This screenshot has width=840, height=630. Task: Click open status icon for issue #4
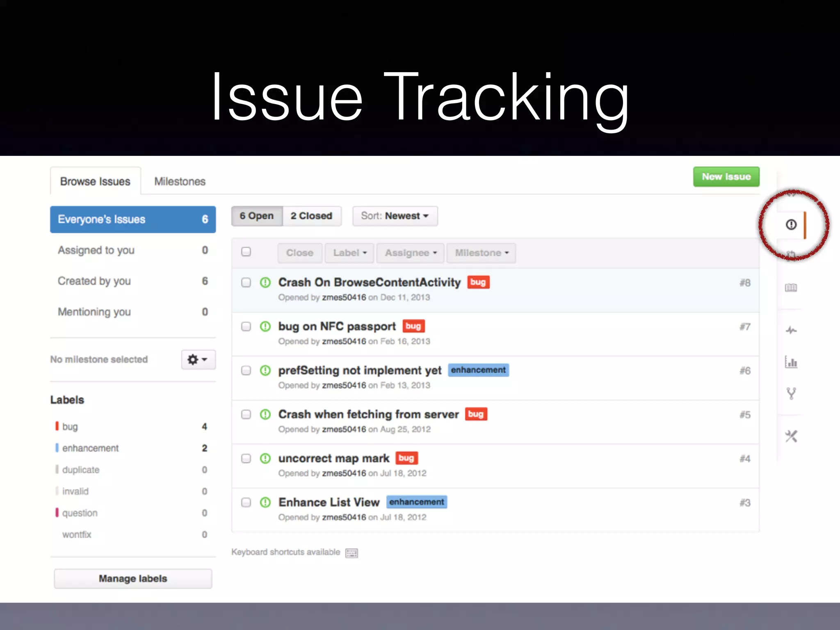(x=265, y=458)
